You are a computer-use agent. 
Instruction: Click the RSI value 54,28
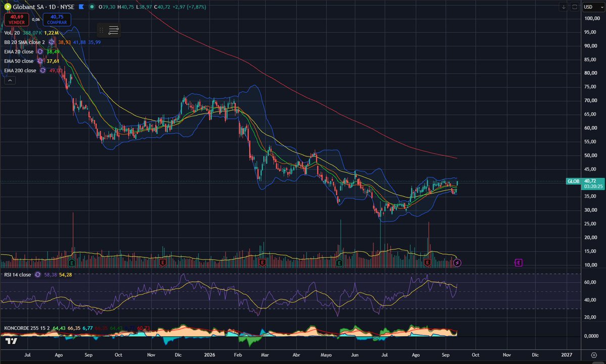pos(65,275)
